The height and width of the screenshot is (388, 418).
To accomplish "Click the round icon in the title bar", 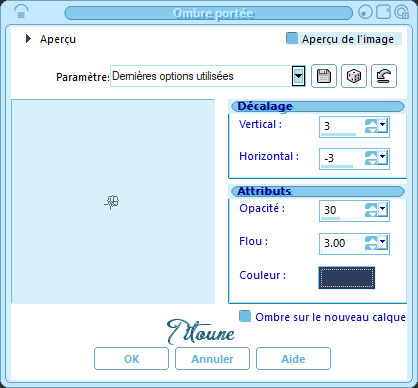I will coord(366,13).
